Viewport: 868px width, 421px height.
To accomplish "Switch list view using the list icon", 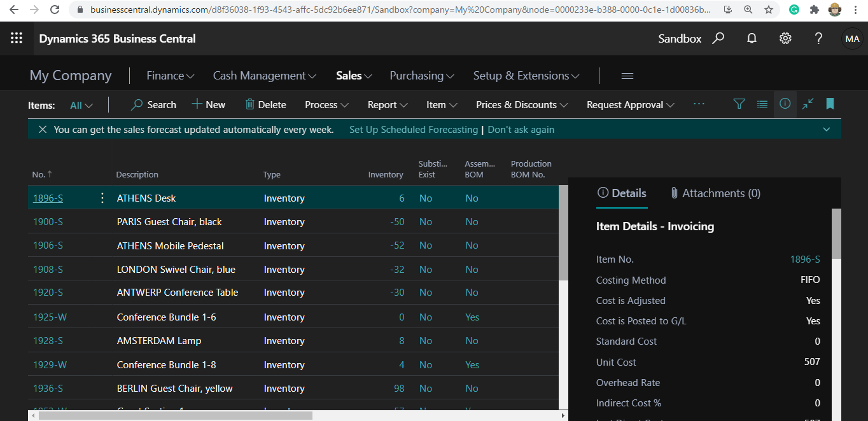I will pyautogui.click(x=762, y=104).
